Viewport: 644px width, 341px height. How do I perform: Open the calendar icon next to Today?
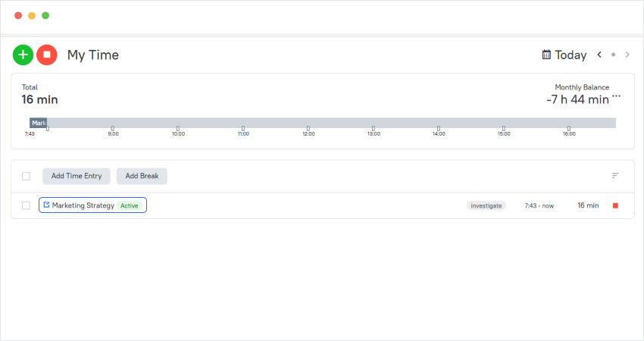(x=546, y=55)
